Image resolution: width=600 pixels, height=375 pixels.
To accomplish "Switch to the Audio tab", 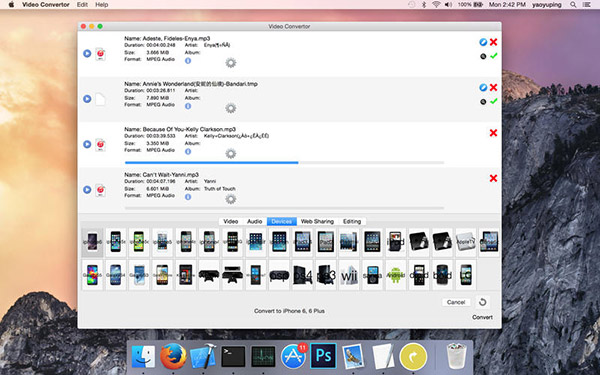I will [254, 222].
